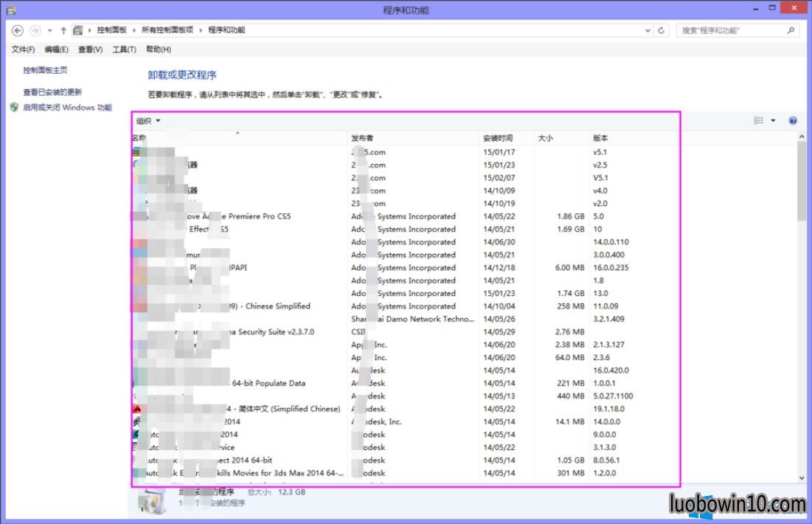Image resolution: width=812 pixels, height=524 pixels.
Task: Click the programs icon in details pane
Action: (x=152, y=500)
